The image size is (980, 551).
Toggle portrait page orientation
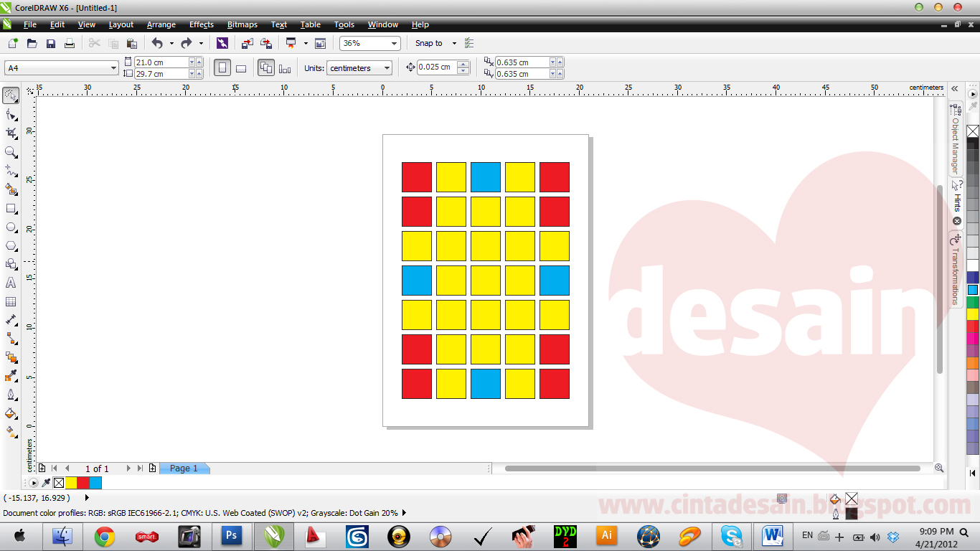pyautogui.click(x=222, y=67)
